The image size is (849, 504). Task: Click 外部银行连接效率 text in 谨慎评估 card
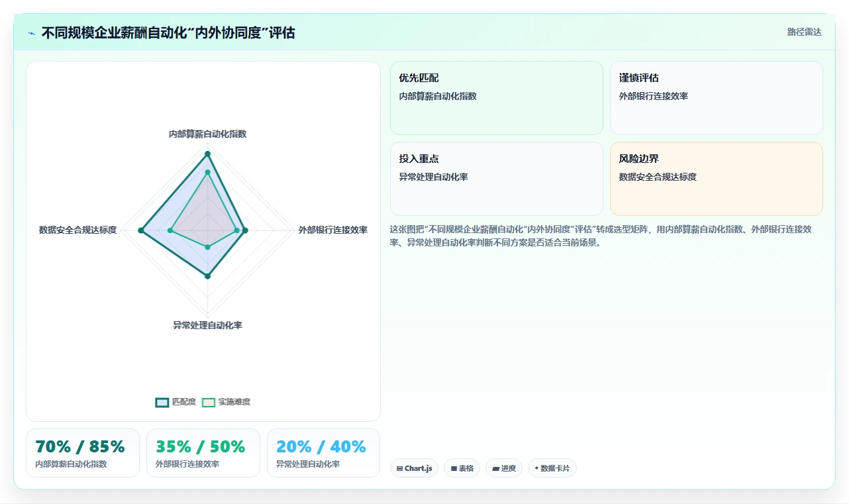[654, 96]
